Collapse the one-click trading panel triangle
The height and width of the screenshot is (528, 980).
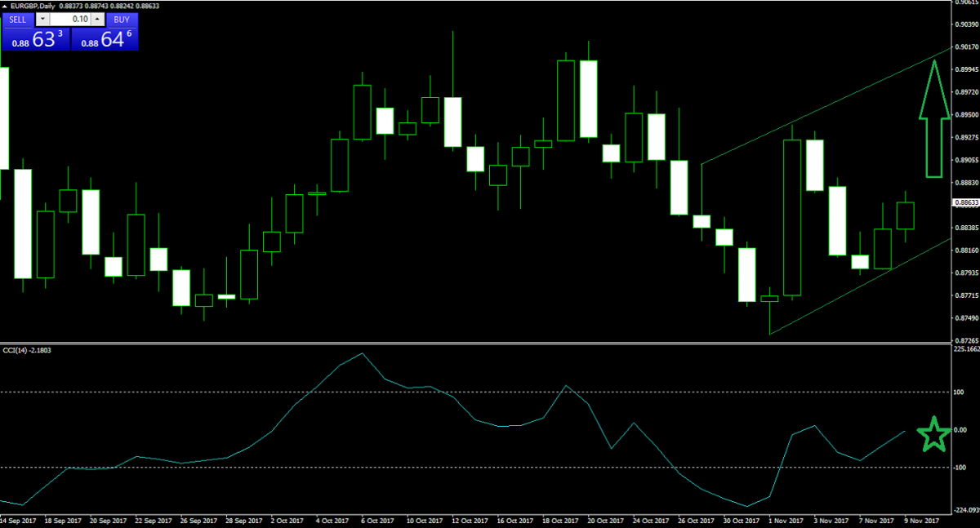point(6,6)
